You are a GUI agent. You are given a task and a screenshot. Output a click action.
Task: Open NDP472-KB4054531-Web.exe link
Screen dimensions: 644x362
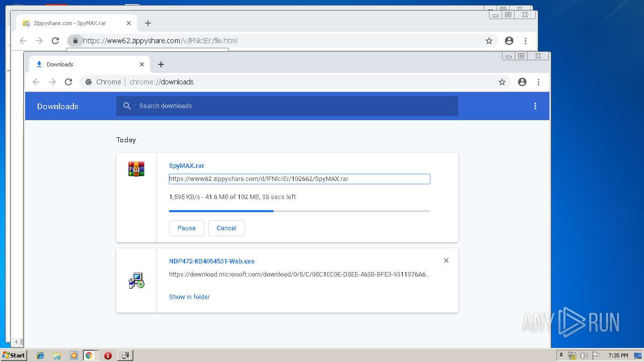[212, 261]
